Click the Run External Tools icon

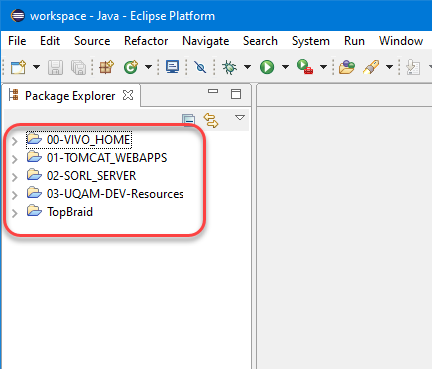(x=305, y=67)
